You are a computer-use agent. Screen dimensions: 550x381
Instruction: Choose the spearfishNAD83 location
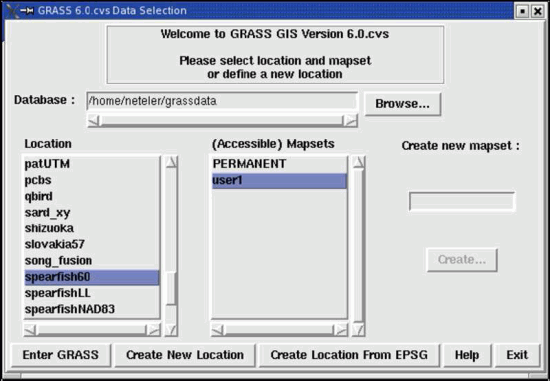92,309
